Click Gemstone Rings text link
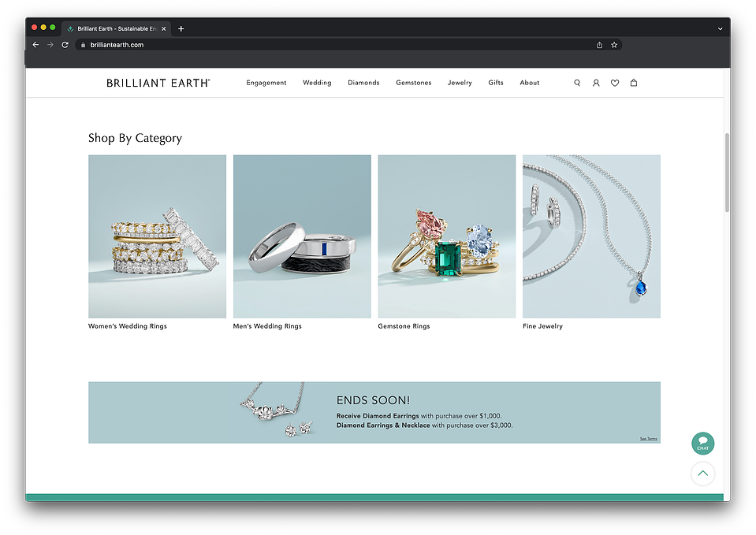The height and width of the screenshot is (535, 756). (404, 326)
